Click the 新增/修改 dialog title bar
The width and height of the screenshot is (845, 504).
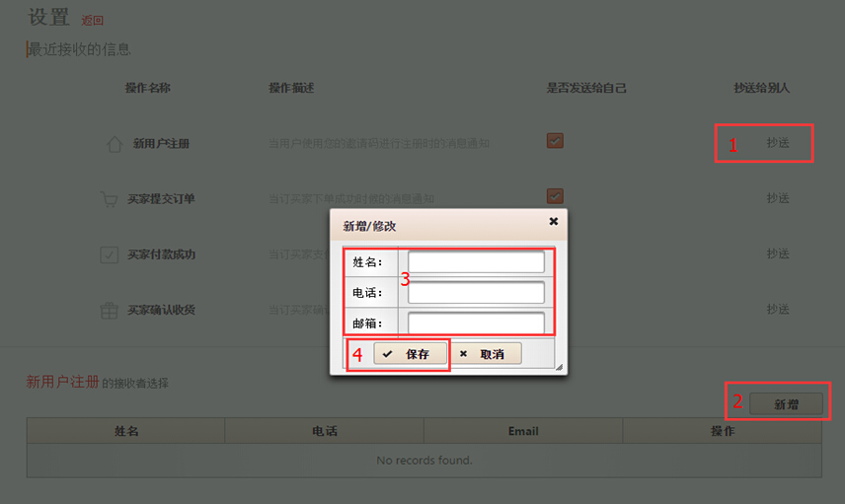(x=448, y=226)
